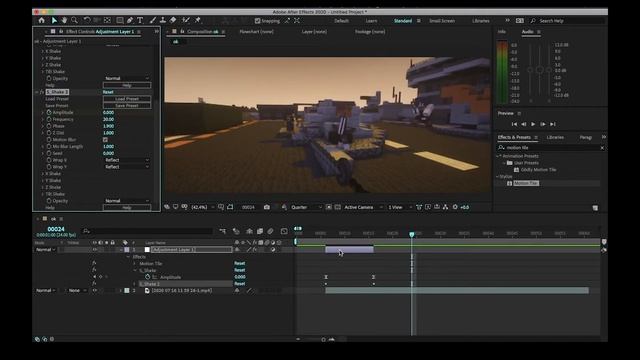Toggle the Motion Blur checkbox in Effect Controls

[105, 140]
